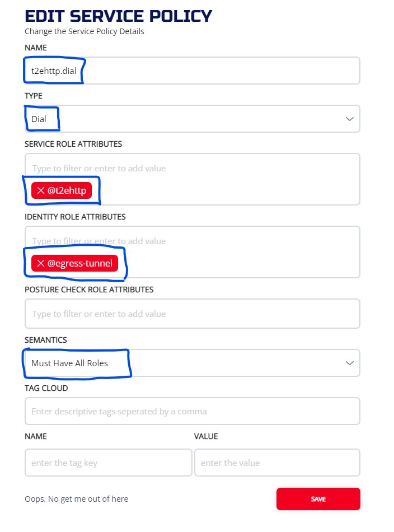
Task: Select the @egress-tunnel tag chip label
Action: tap(80, 263)
